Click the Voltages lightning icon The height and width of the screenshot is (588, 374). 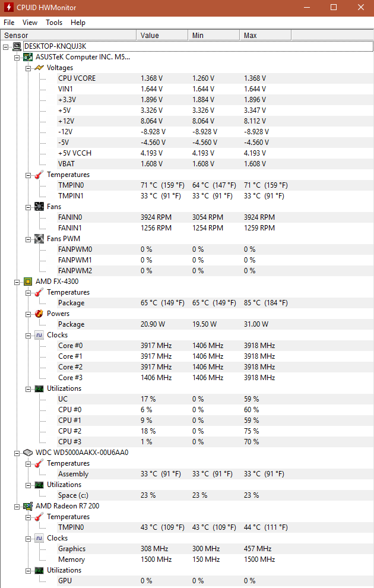pos(39,68)
